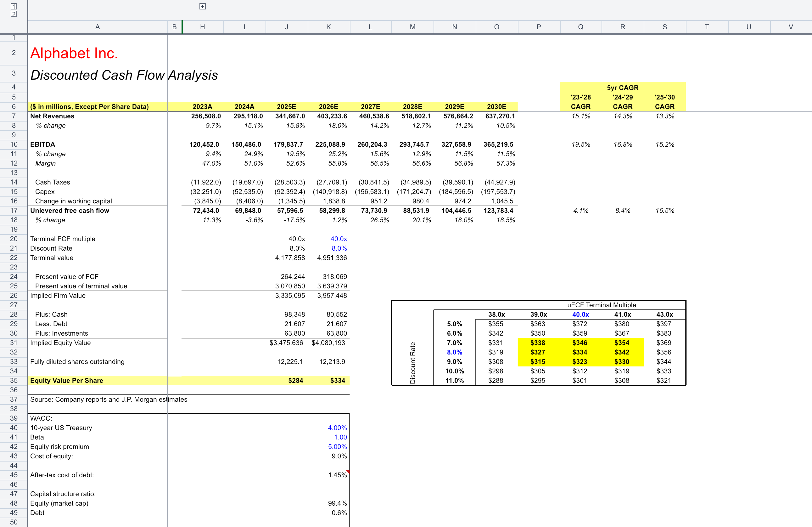Select the 2030E column heading cell
Viewport: 812px width, 527px height.
click(x=496, y=107)
